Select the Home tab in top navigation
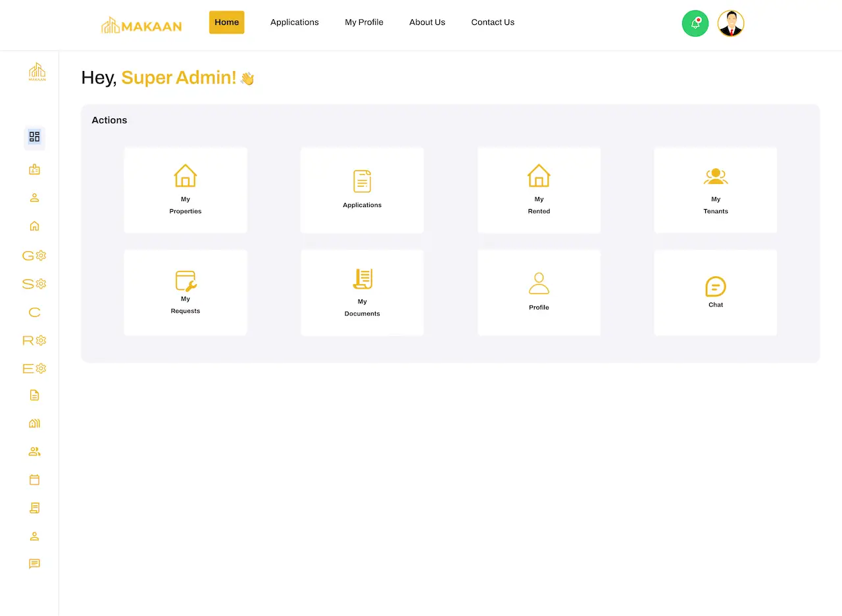 point(227,22)
